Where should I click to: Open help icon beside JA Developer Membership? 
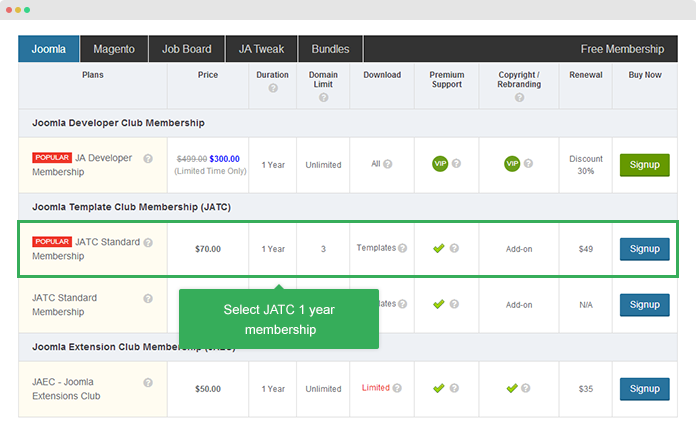coord(148,159)
